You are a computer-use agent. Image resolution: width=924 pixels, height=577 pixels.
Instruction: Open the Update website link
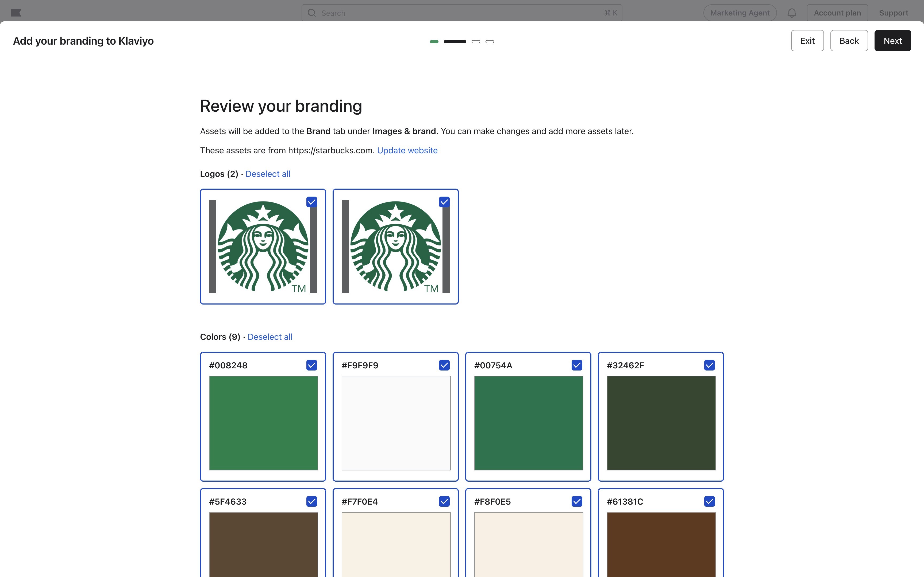(x=407, y=150)
